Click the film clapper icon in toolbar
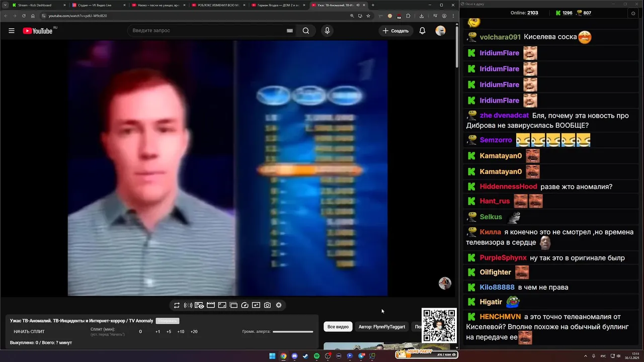This screenshot has width=644, height=362. point(211,305)
